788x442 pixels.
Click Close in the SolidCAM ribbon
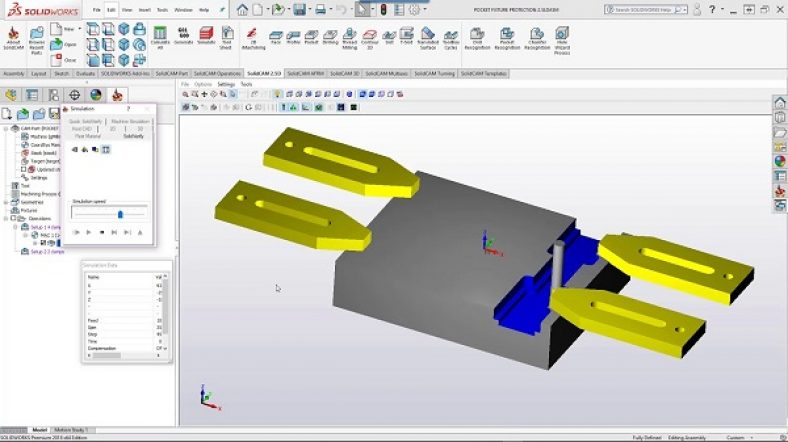click(x=63, y=60)
